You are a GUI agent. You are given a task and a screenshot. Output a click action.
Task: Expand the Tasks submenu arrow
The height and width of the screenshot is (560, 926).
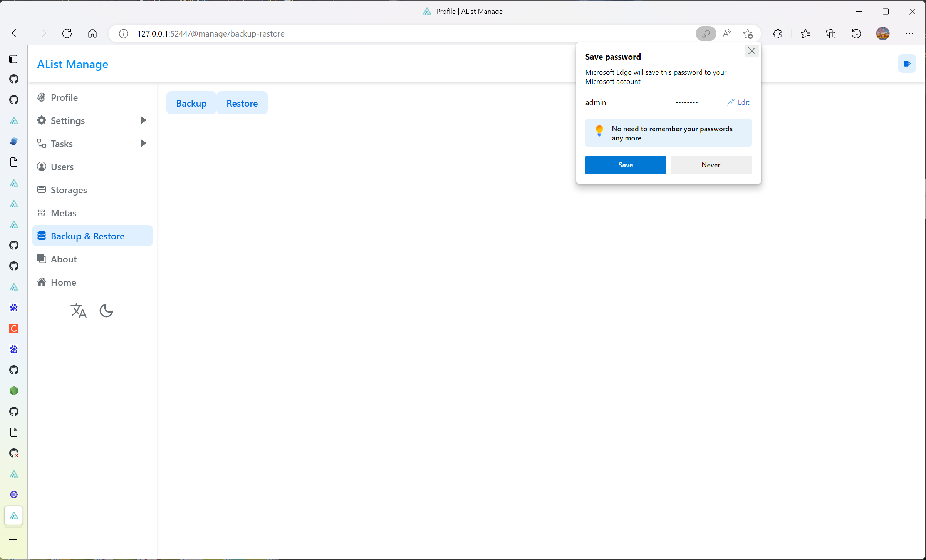tap(143, 143)
